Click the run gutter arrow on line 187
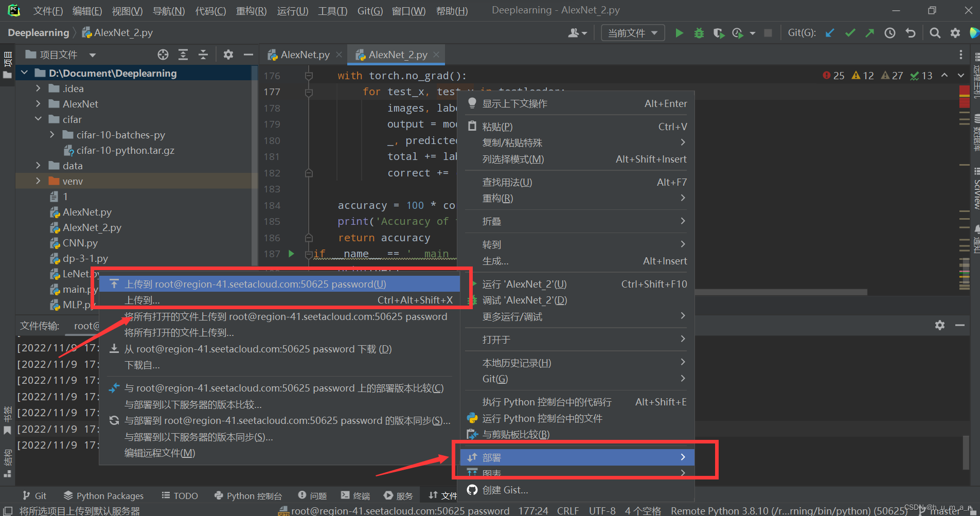Image resolution: width=980 pixels, height=516 pixels. 291,254
